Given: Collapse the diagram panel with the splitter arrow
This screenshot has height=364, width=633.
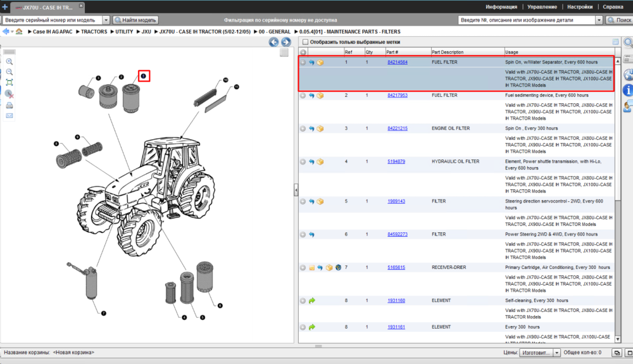Looking at the screenshot, I should click(296, 190).
